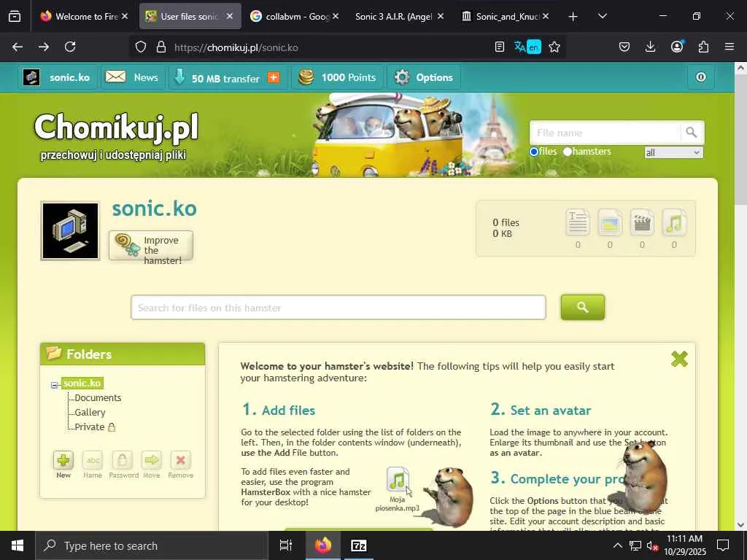This screenshot has height=560, width=747.
Task: Open the Windows Start menu
Action: (x=18, y=545)
